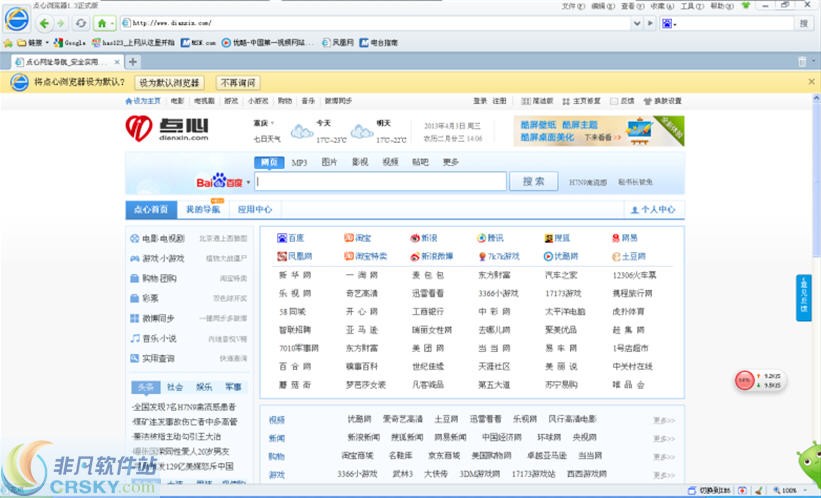Image resolution: width=821 pixels, height=498 pixels.
Task: Open a new tab with plus button
Action: (x=133, y=62)
